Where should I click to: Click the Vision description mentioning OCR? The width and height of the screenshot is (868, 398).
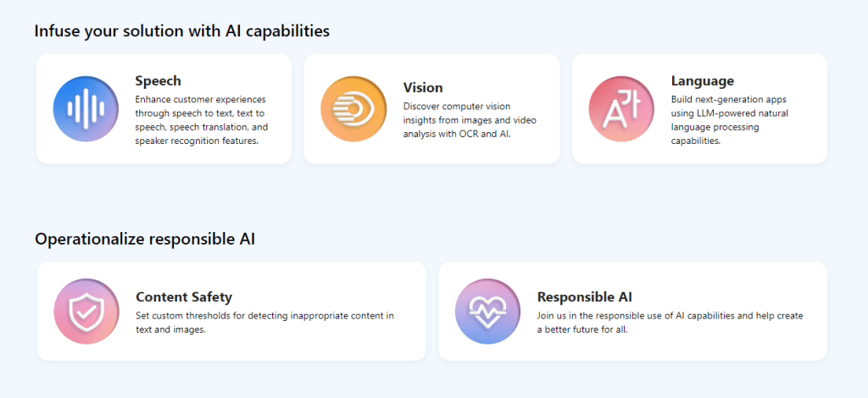[x=470, y=119]
